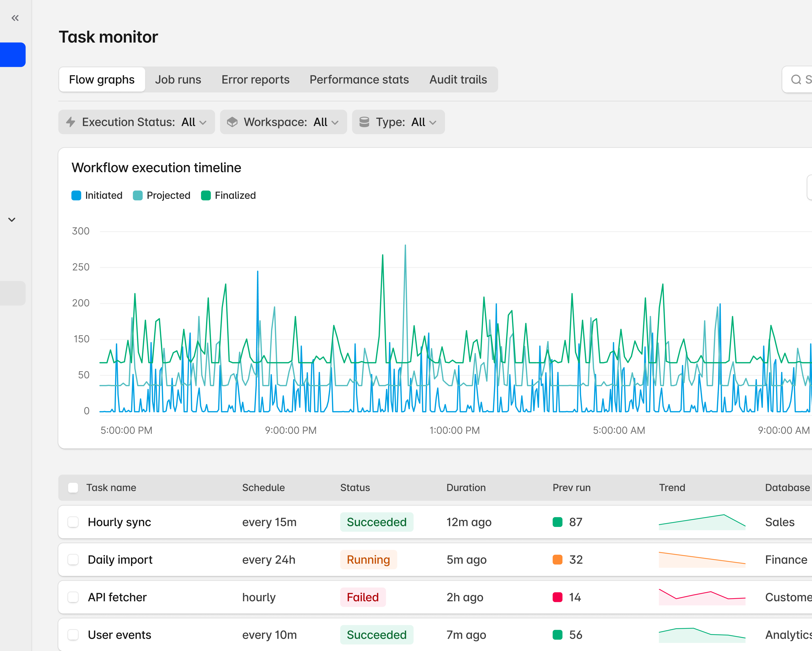Image resolution: width=812 pixels, height=651 pixels.
Task: Click green status indicator next to 87
Action: 557,522
